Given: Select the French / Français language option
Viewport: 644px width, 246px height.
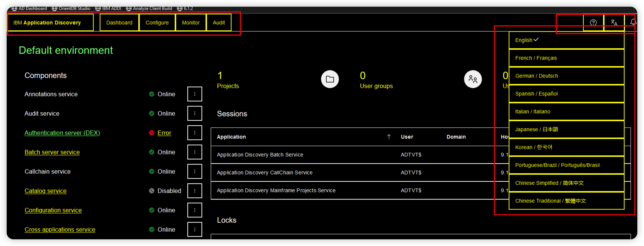Looking at the screenshot, I should [536, 58].
